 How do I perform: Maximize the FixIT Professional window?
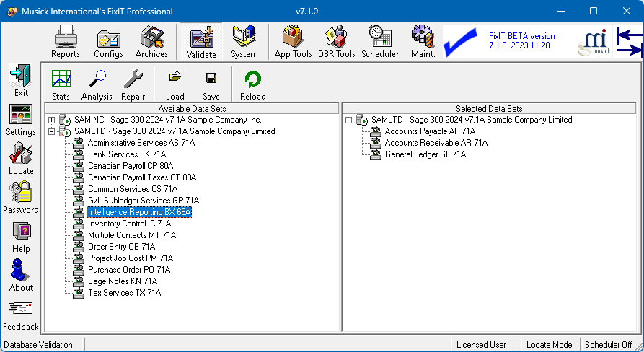coord(594,11)
